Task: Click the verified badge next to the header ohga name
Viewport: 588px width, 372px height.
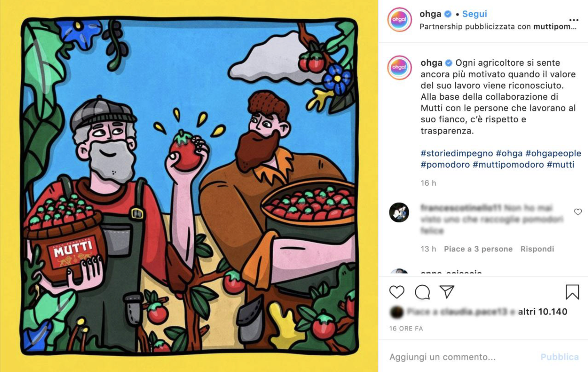Action: (x=448, y=14)
